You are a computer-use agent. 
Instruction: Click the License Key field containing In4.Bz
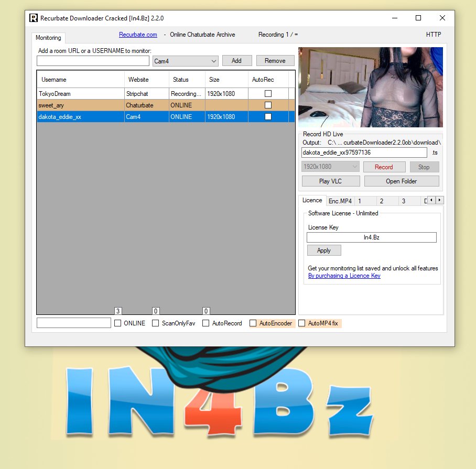(372, 237)
